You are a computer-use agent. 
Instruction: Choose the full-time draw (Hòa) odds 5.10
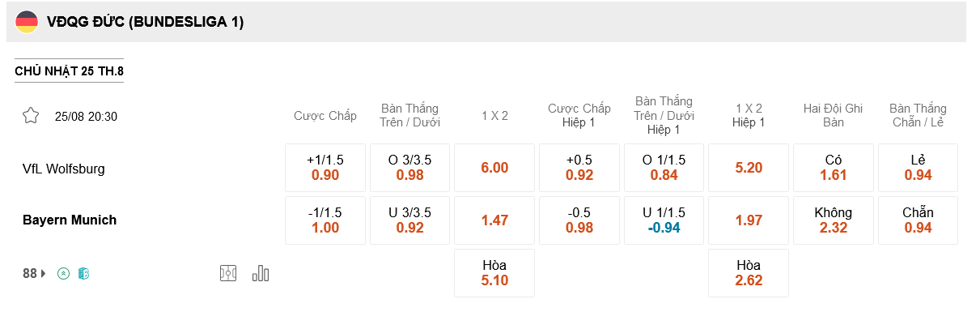coord(494,273)
